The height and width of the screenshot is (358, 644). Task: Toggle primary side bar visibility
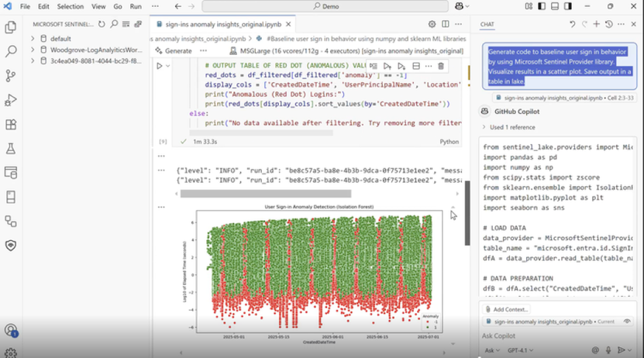[x=542, y=6]
